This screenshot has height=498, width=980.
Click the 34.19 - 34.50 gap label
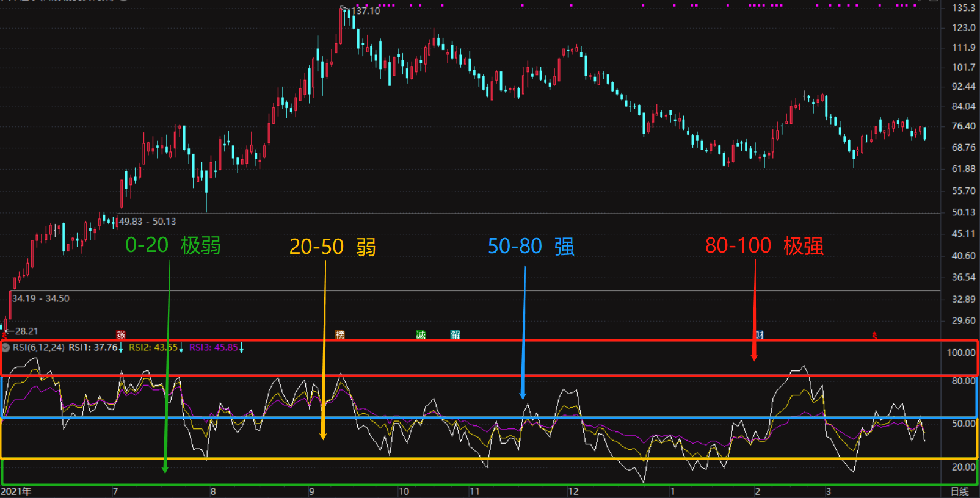(41, 298)
